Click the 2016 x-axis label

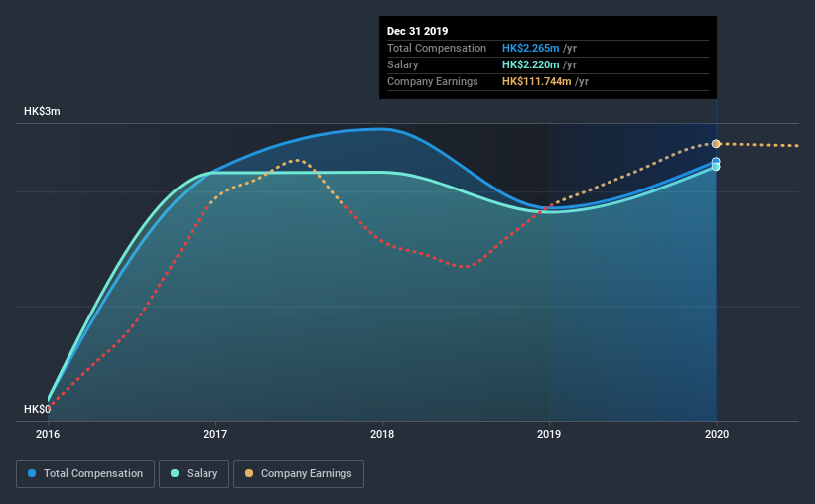(x=48, y=434)
